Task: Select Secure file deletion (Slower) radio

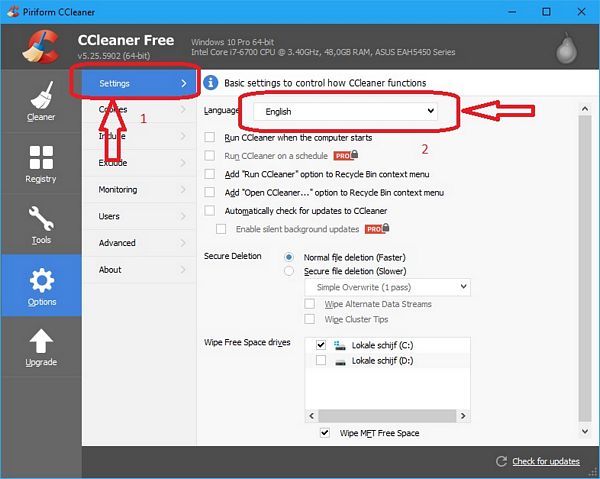Action: [289, 271]
